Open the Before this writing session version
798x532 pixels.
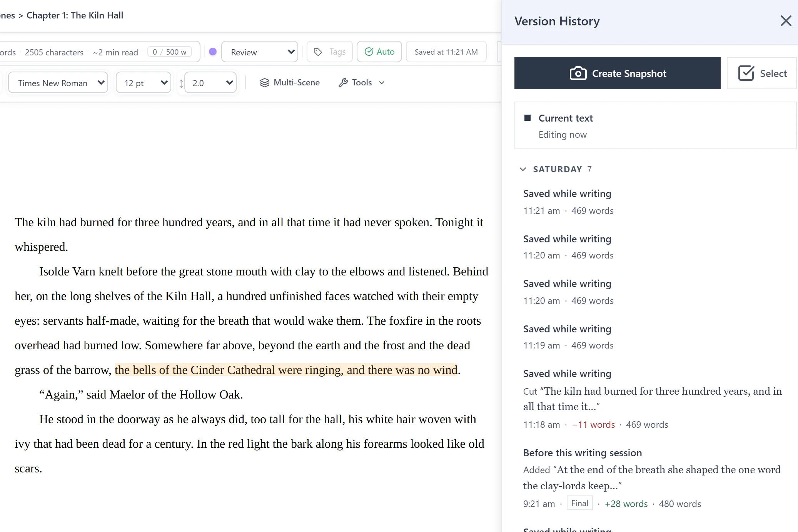(x=655, y=478)
